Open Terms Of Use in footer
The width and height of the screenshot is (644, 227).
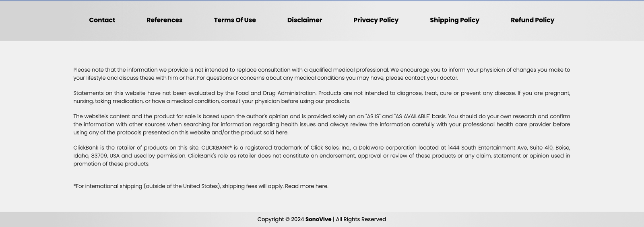pyautogui.click(x=235, y=20)
